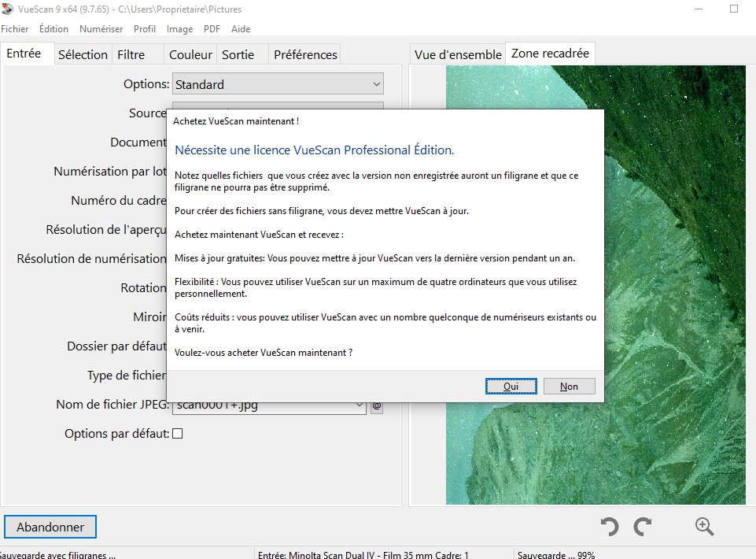Toggle the Options par défaut checkbox
Viewport: 756px width, 559px height.
[x=178, y=434]
